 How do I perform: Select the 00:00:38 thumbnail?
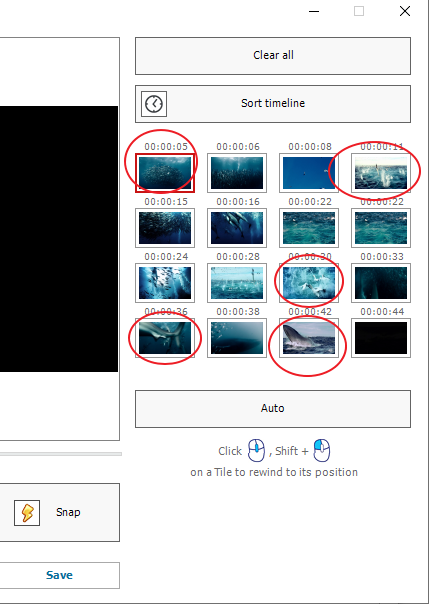pyautogui.click(x=237, y=338)
